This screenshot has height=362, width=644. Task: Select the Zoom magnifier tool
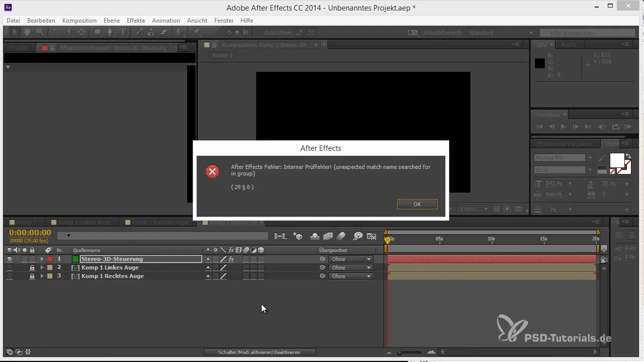click(39, 32)
